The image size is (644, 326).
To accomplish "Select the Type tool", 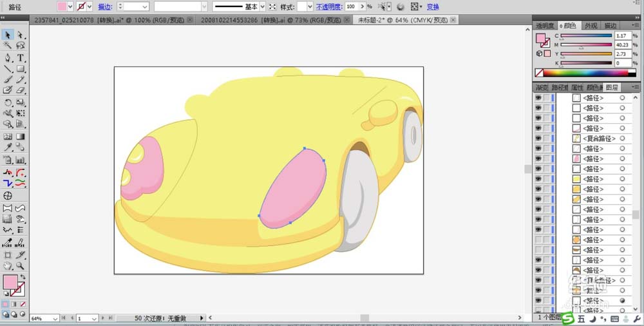I will coord(21,58).
